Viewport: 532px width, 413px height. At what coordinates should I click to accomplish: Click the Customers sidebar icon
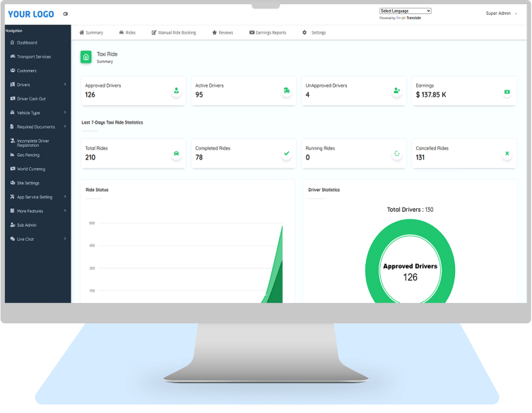13,70
